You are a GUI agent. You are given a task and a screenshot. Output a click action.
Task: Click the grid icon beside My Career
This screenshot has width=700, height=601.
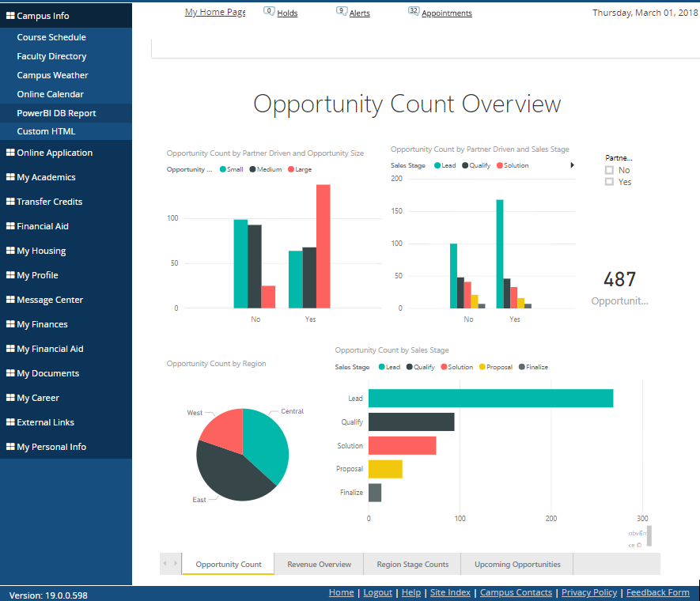click(x=10, y=398)
